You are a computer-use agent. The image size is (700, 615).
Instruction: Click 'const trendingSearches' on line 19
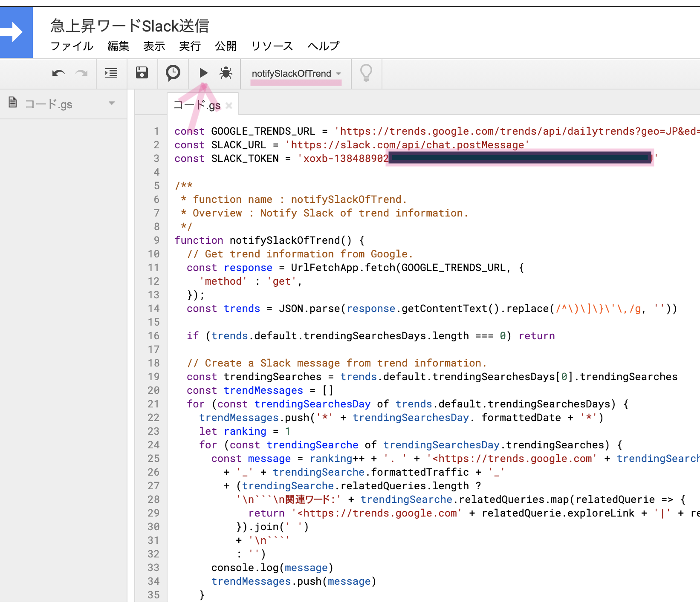tap(254, 377)
